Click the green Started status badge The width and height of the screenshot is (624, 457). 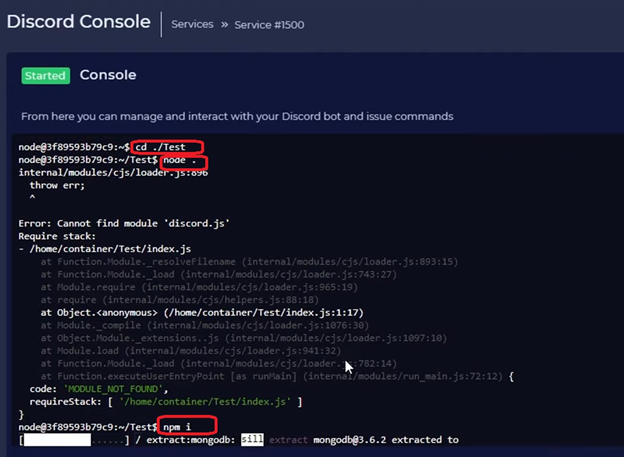point(46,76)
